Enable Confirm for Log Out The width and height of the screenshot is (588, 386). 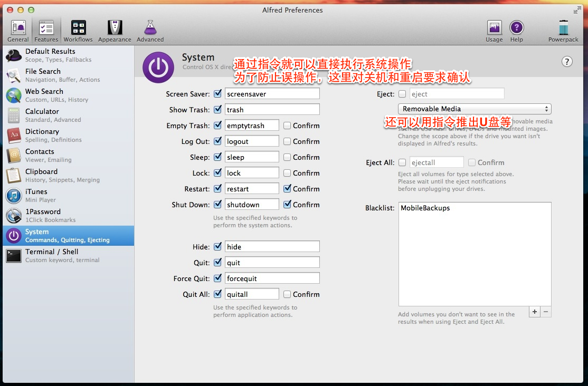point(287,141)
